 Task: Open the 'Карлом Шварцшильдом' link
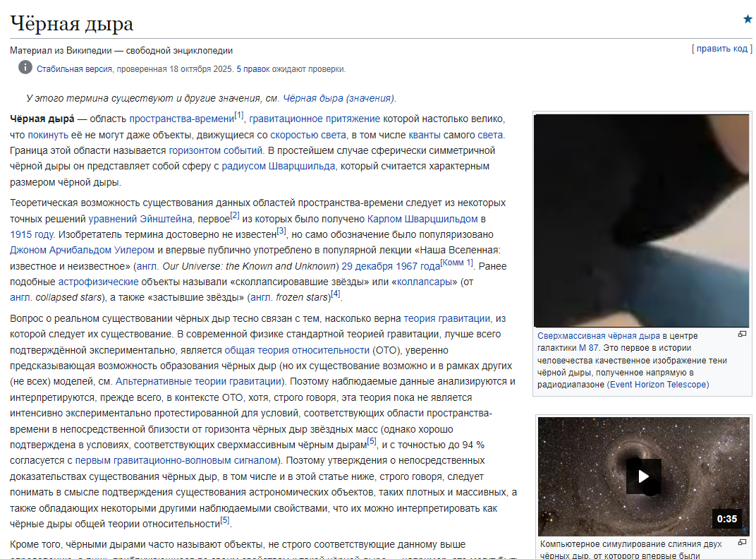[422, 219]
